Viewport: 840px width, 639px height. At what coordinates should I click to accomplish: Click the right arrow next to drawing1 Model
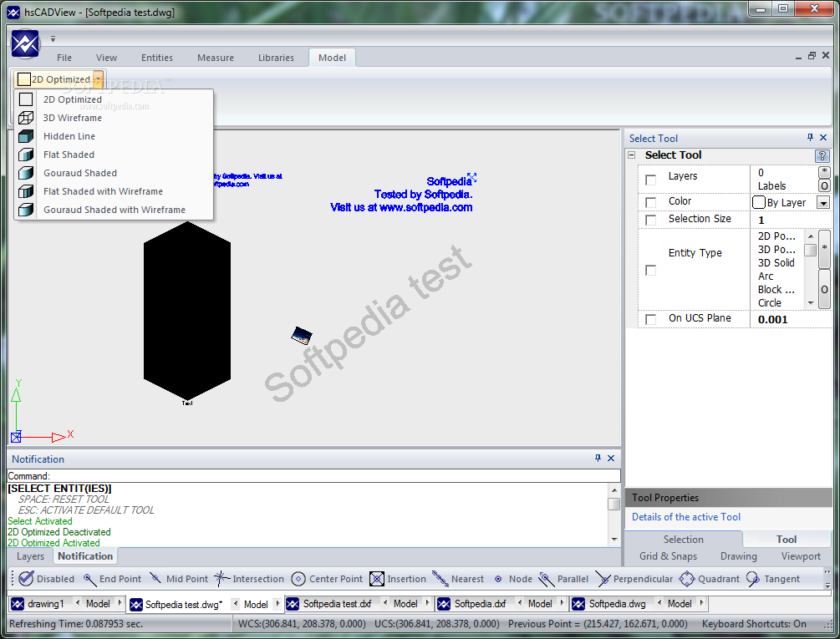pyautogui.click(x=120, y=603)
